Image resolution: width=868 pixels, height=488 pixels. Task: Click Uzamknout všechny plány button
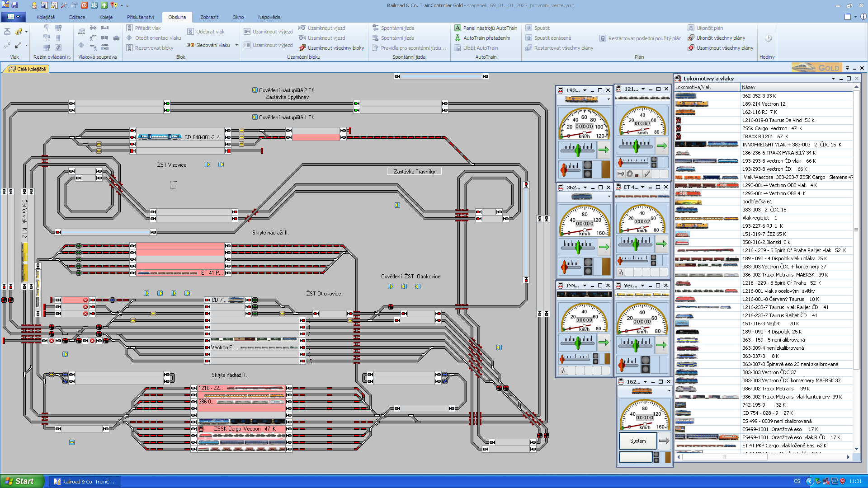(x=721, y=48)
